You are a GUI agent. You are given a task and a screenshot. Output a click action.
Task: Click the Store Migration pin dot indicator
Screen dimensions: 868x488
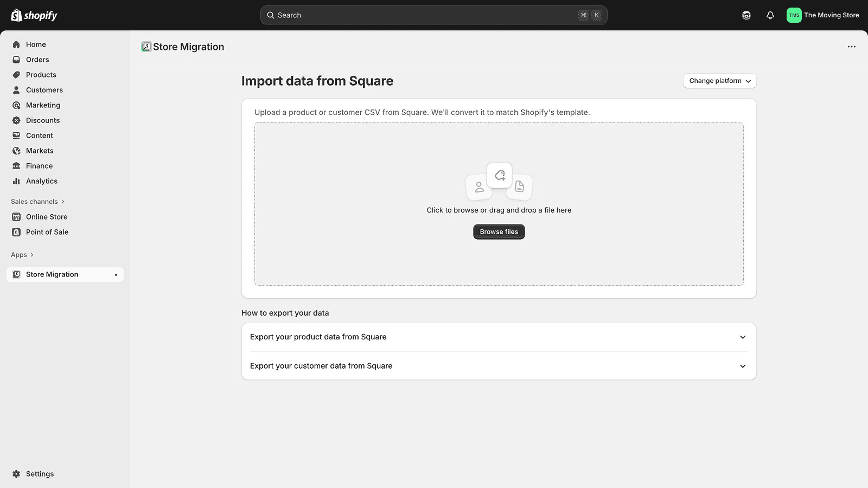(x=116, y=275)
